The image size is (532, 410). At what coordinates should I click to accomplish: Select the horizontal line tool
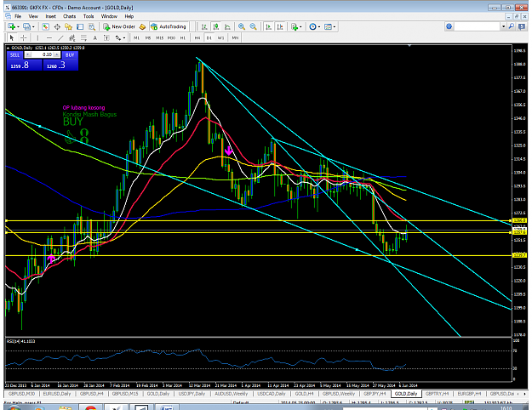click(49, 37)
